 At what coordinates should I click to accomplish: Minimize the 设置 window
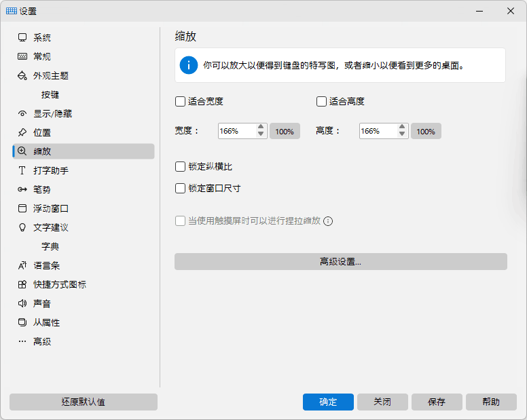(479, 11)
